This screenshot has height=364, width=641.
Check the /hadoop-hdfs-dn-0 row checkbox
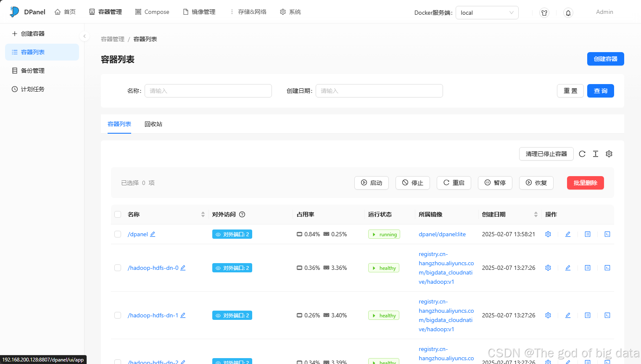118,268
